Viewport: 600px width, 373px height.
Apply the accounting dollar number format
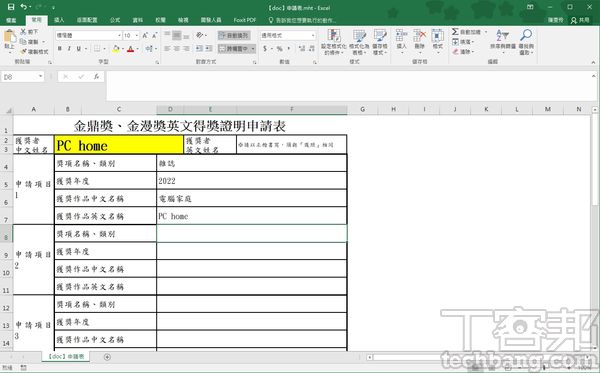(x=265, y=49)
